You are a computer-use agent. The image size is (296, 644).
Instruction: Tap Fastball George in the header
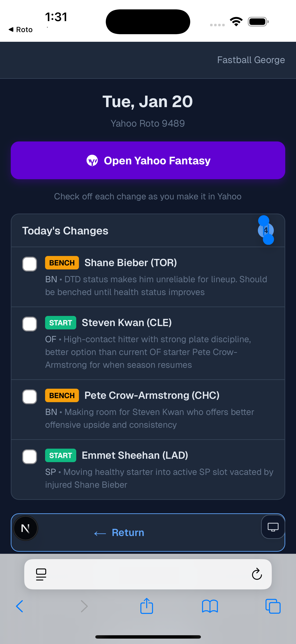(x=251, y=60)
